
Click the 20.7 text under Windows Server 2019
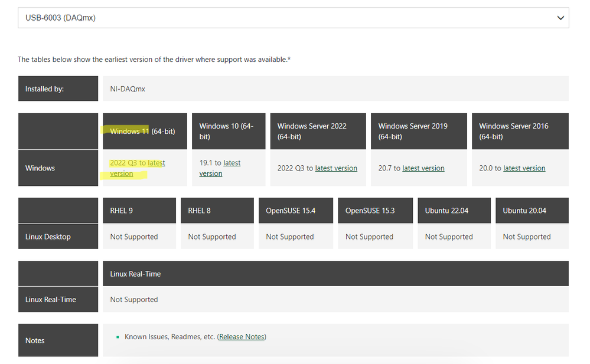pyautogui.click(x=385, y=168)
